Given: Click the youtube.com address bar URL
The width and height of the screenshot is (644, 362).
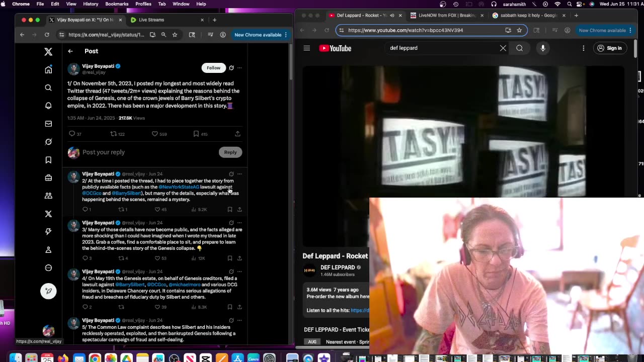Looking at the screenshot, I should tap(405, 30).
